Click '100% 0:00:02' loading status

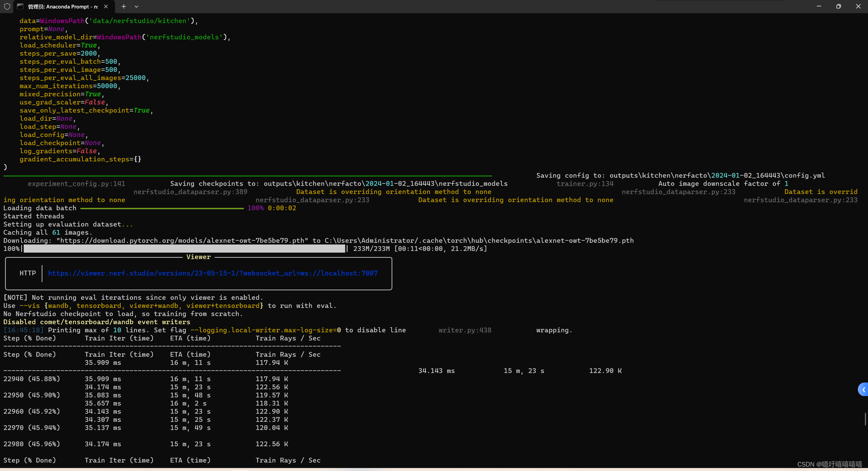272,208
